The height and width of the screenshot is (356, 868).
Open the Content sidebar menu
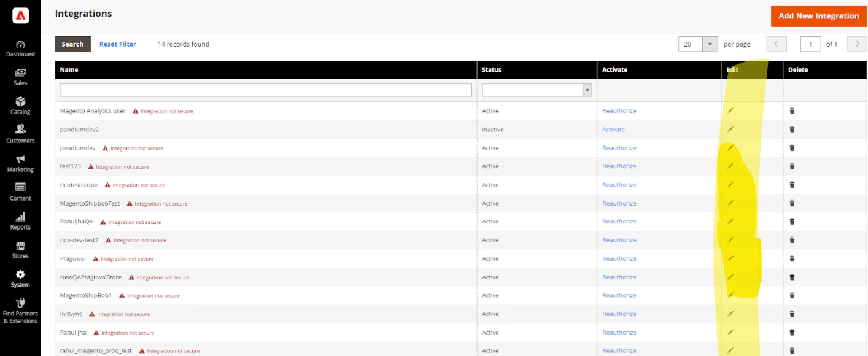20,193
